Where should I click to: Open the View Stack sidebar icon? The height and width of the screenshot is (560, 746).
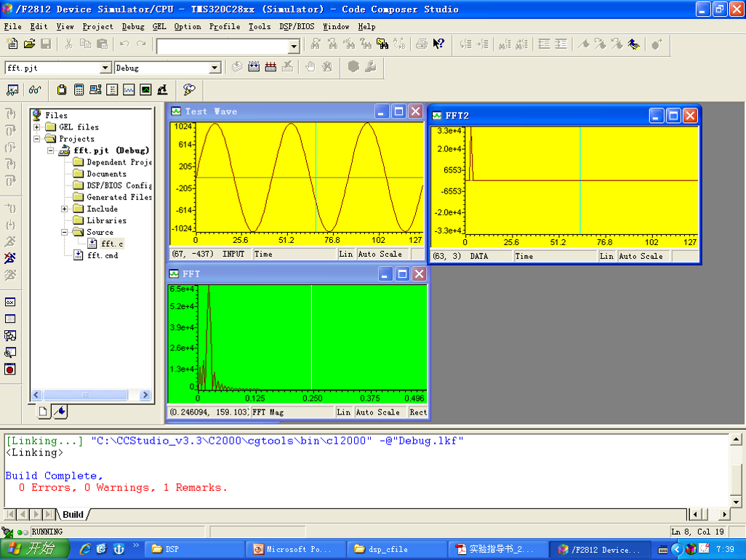tap(10, 335)
